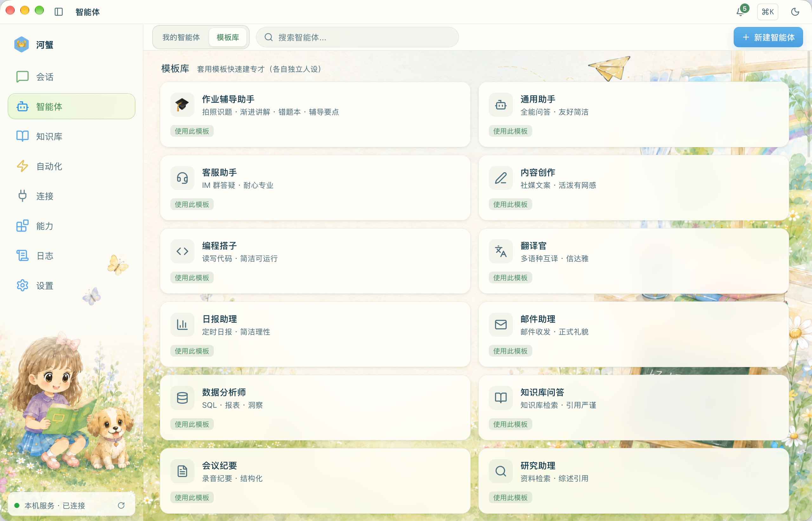
Task: Use the 通用助手 template
Action: coord(510,131)
